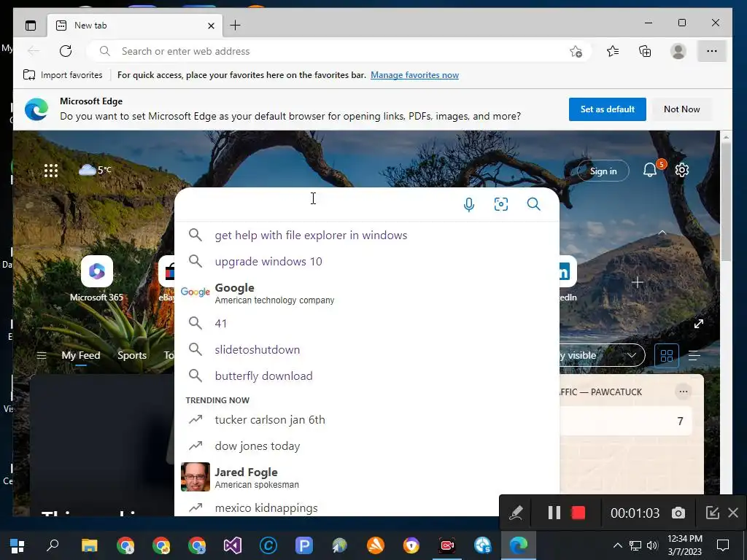Click Import favorites
Image resolution: width=747 pixels, height=560 pixels.
[63, 75]
